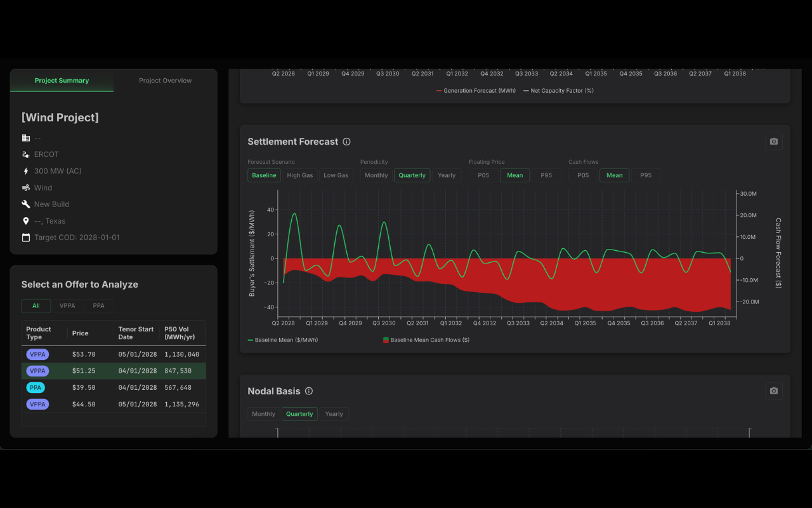This screenshot has width=812, height=508.
Task: Toggle the Baseline Mean Cash Flows legend entry
Action: [x=426, y=340]
